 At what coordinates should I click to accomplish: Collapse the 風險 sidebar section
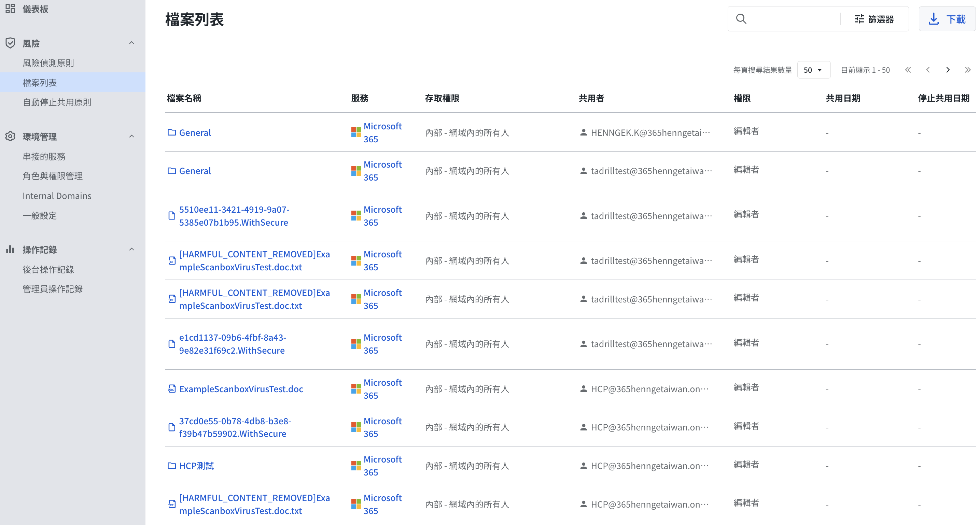click(131, 43)
